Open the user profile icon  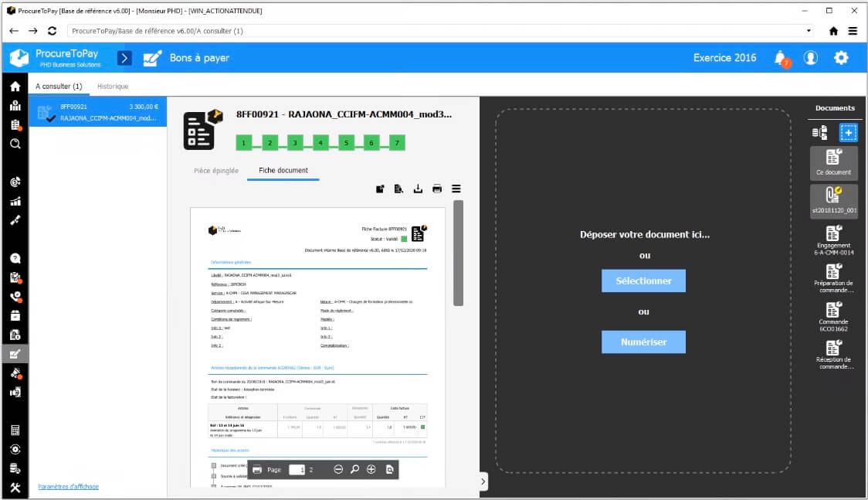coord(811,58)
